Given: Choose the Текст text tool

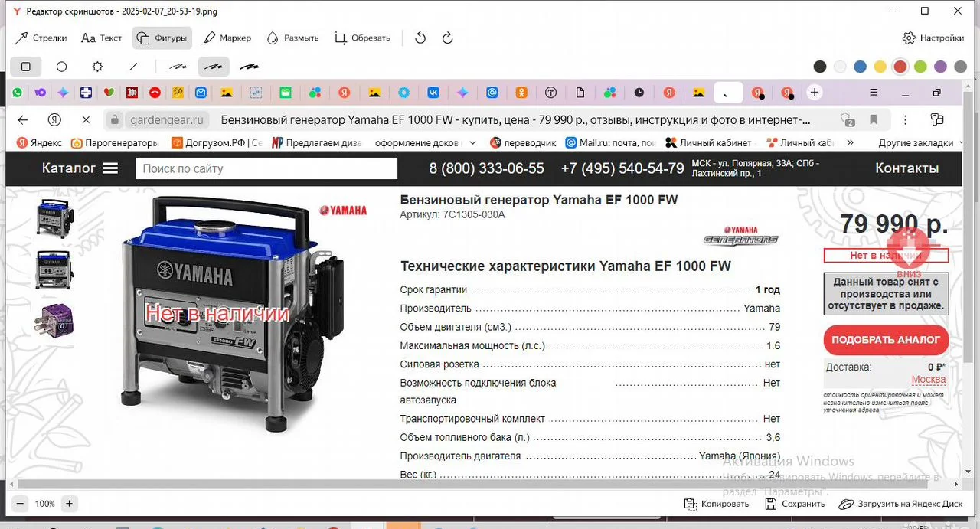Looking at the screenshot, I should coord(102,38).
